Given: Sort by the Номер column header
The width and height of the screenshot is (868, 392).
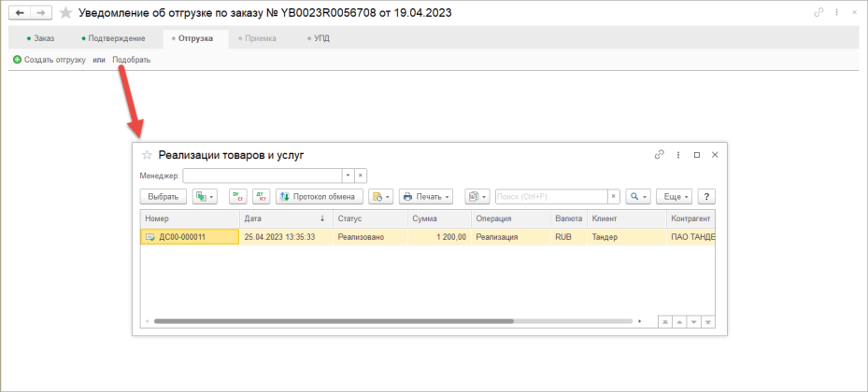Looking at the screenshot, I should click(190, 219).
